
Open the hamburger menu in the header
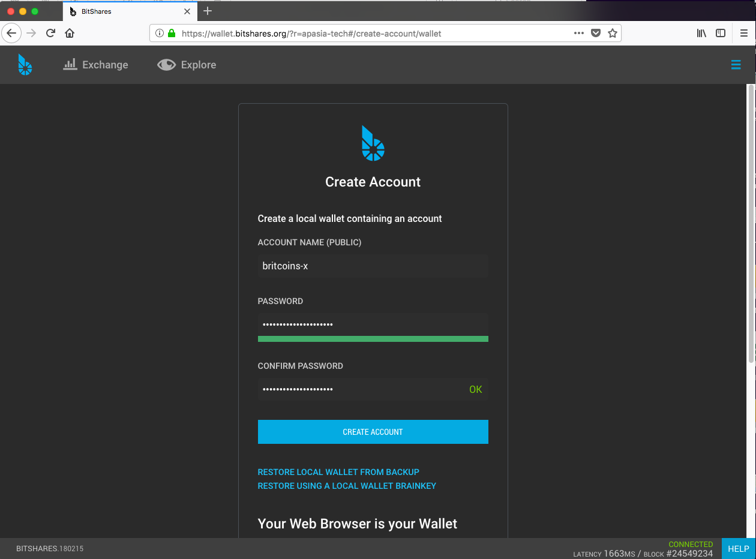(736, 65)
